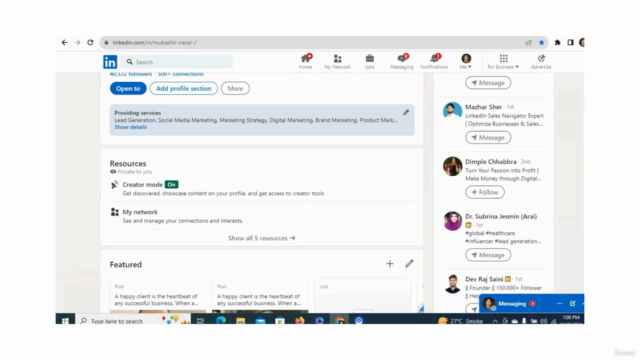Screen dimensions: 640x360
Task: Click the LinkedIn logo icon
Action: coord(110,62)
